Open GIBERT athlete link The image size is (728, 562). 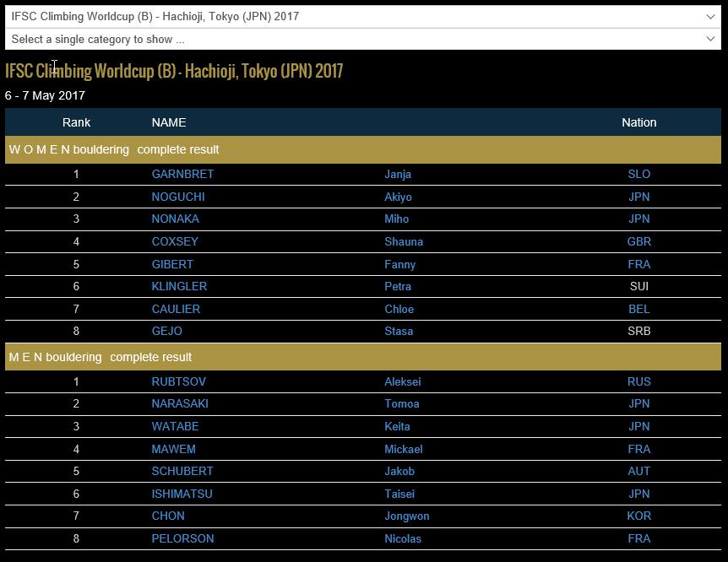(x=172, y=264)
